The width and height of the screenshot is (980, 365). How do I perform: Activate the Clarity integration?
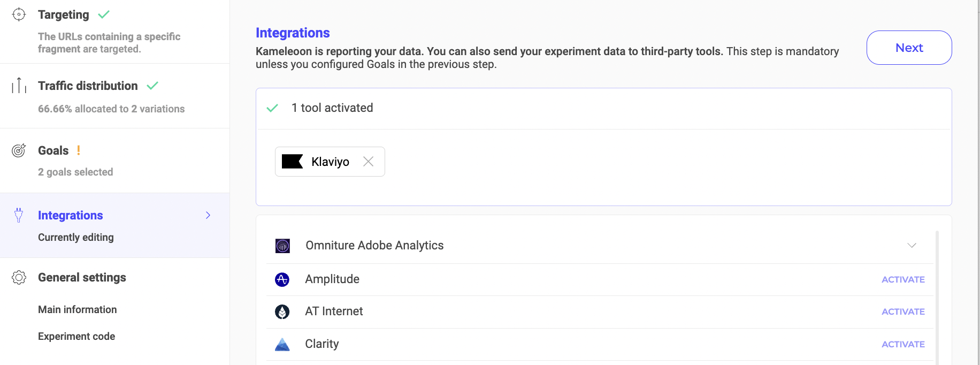[903, 344]
